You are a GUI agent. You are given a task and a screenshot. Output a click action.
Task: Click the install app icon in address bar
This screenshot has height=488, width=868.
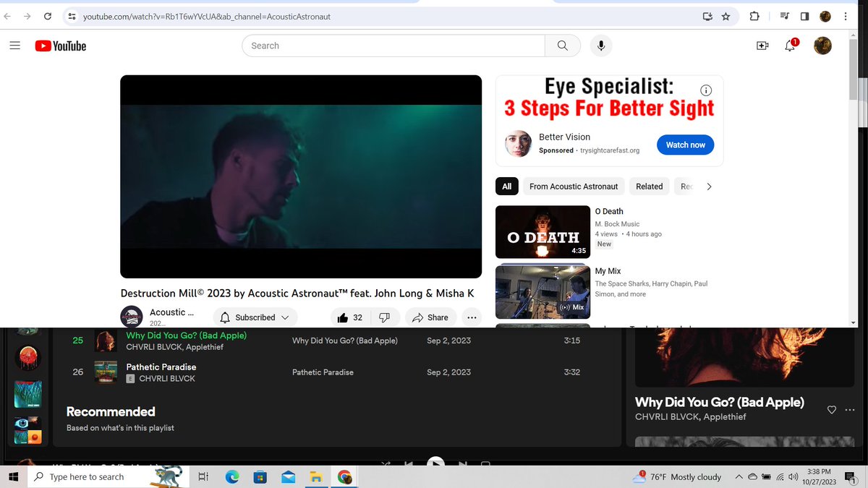[x=707, y=16]
